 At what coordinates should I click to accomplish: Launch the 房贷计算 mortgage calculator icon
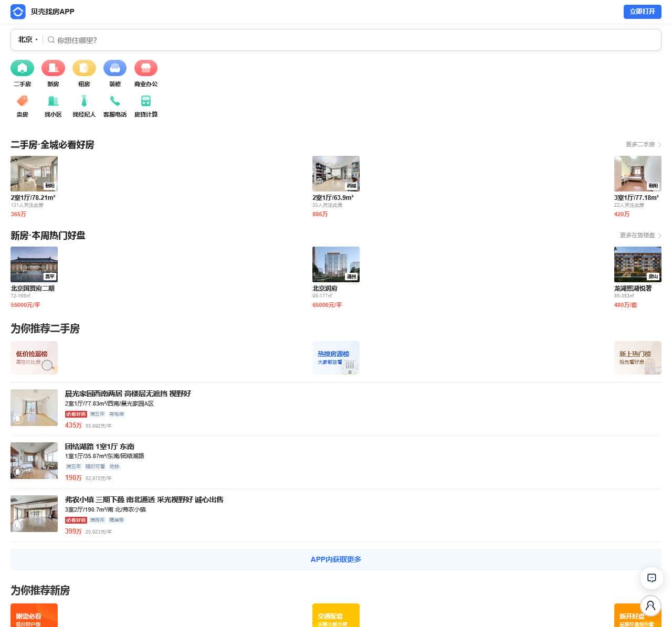pos(146,101)
